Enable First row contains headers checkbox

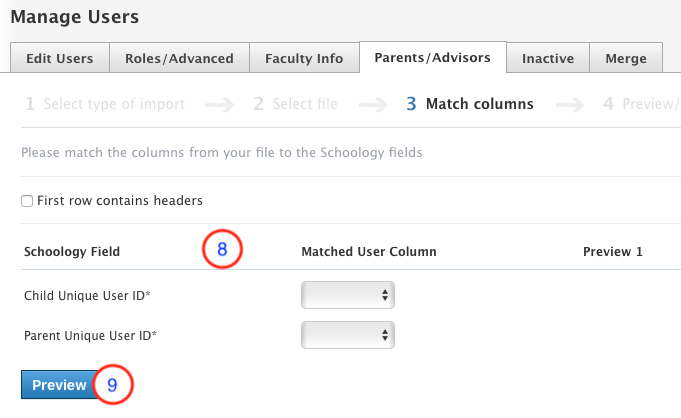pos(27,201)
